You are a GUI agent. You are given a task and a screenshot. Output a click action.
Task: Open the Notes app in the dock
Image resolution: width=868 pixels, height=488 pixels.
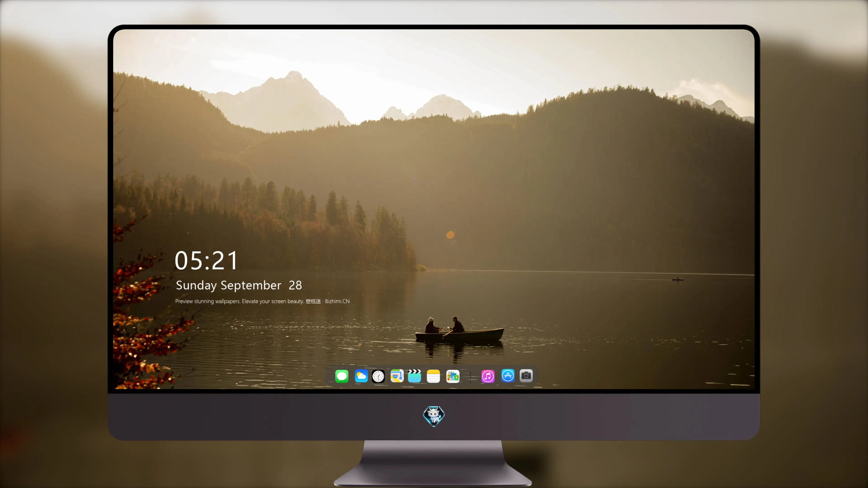point(433,376)
